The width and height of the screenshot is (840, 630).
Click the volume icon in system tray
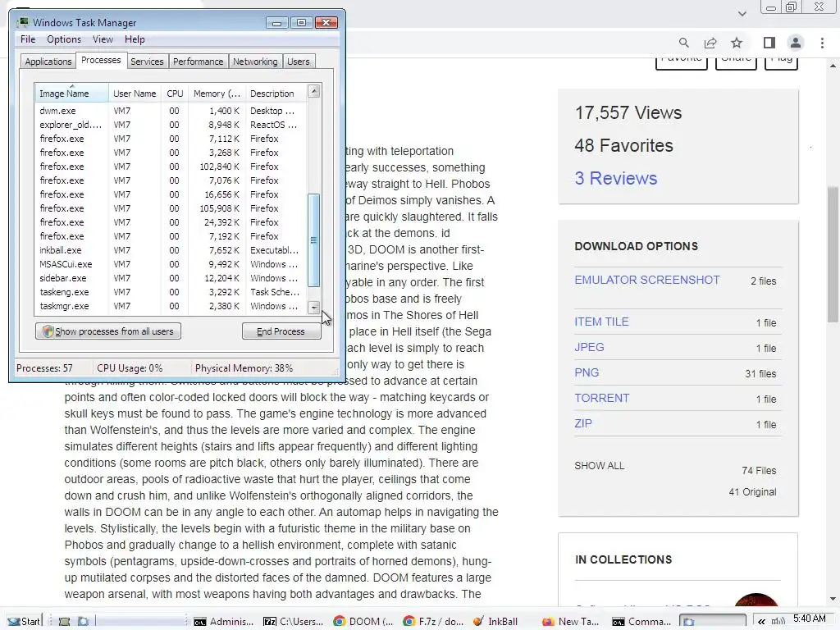click(x=778, y=622)
